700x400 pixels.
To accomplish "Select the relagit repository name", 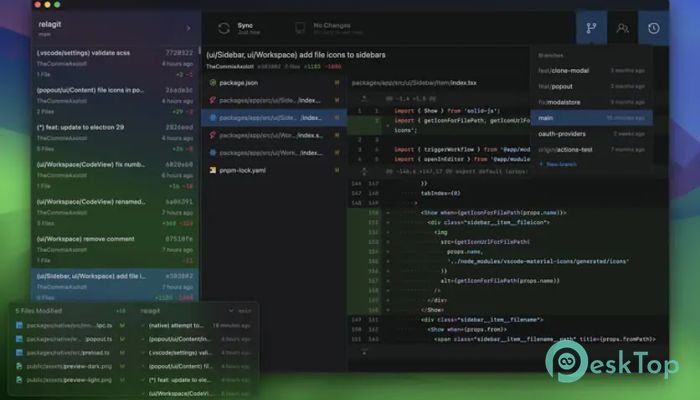I will (x=50, y=25).
